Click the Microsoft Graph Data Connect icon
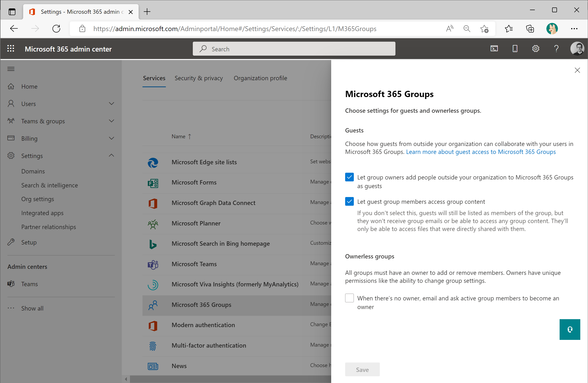The height and width of the screenshot is (383, 588). [x=153, y=203]
